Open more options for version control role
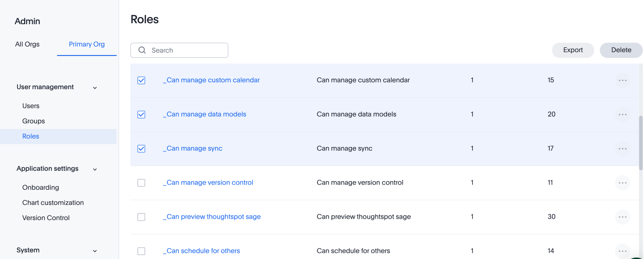The image size is (644, 259). [x=622, y=183]
